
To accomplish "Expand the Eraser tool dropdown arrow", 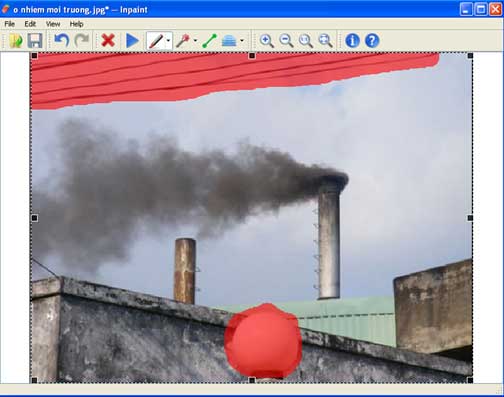I will (242, 41).
